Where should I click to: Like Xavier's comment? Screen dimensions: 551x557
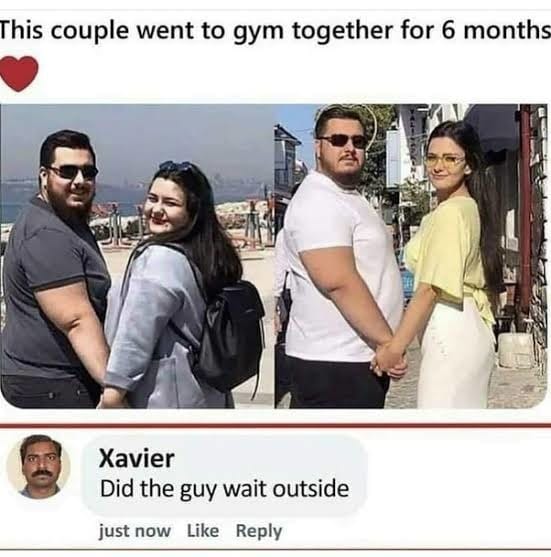203,531
